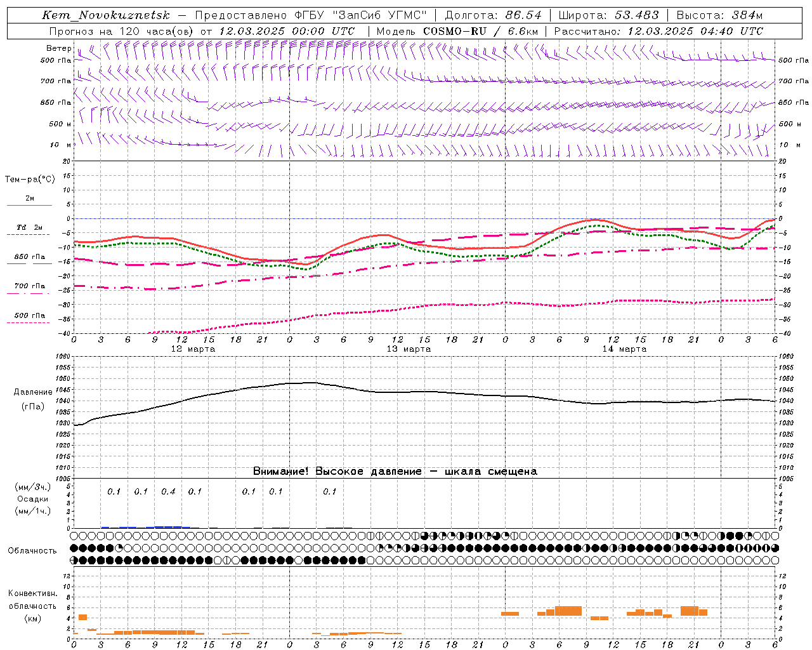Click the 'Ветер' wind panel label
812x650 pixels.
(58, 48)
